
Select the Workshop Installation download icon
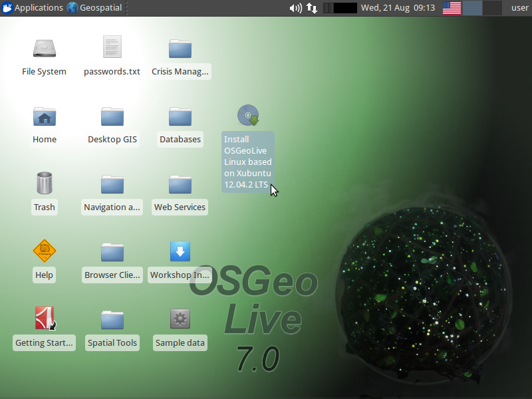(180, 251)
